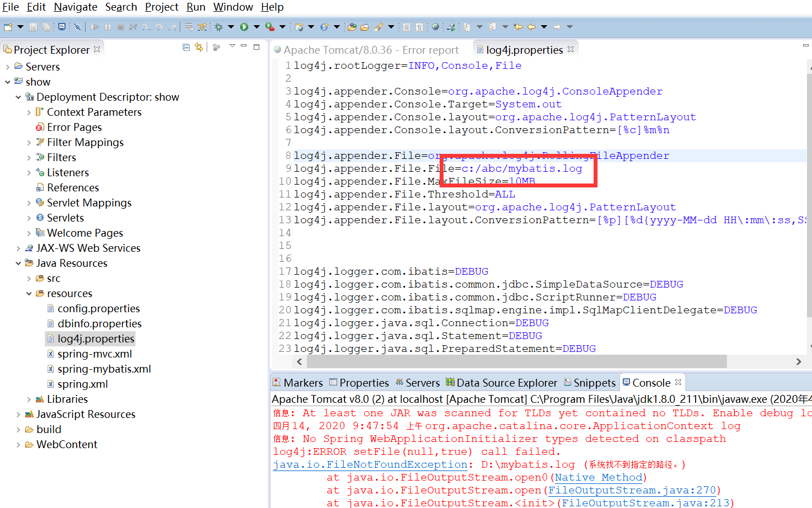Viewport: 812px width, 508px height.
Task: Switch to the Markers tab
Action: pyautogui.click(x=298, y=383)
